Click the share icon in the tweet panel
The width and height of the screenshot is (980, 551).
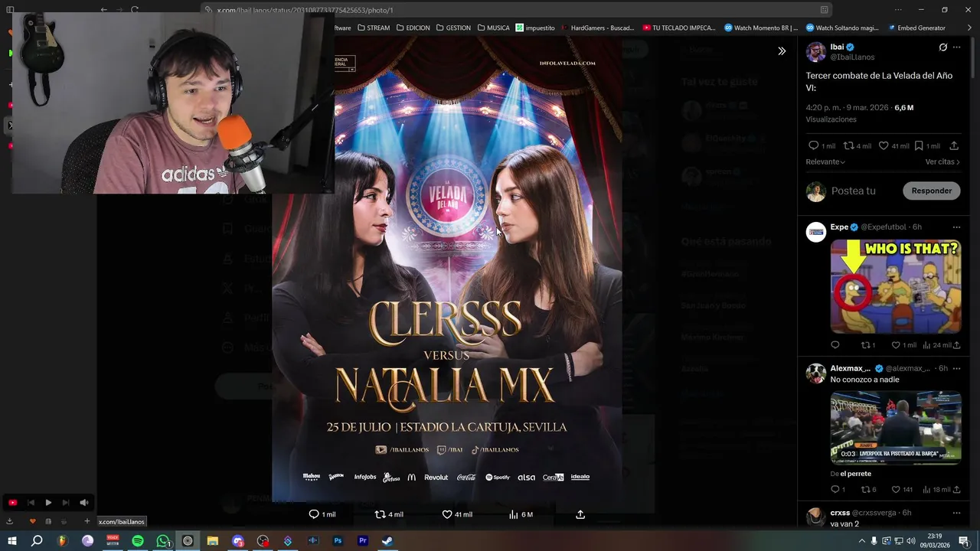954,145
